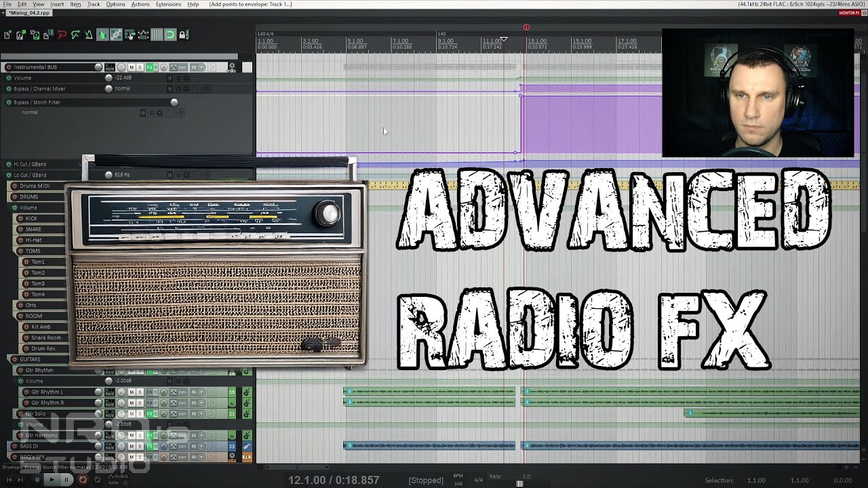The image size is (868, 488).
Task: Toggle the snap magnet toolbar icon
Action: coord(170,35)
